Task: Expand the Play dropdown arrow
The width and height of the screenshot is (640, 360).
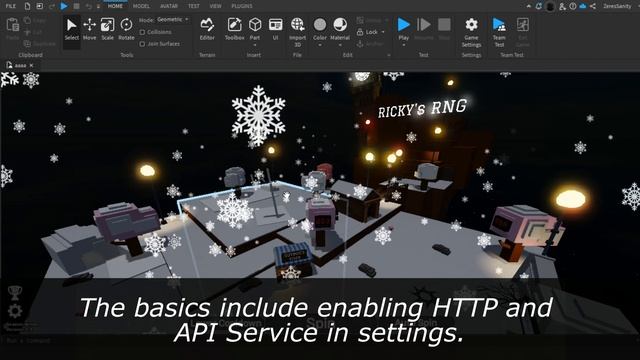Action: pos(403,45)
